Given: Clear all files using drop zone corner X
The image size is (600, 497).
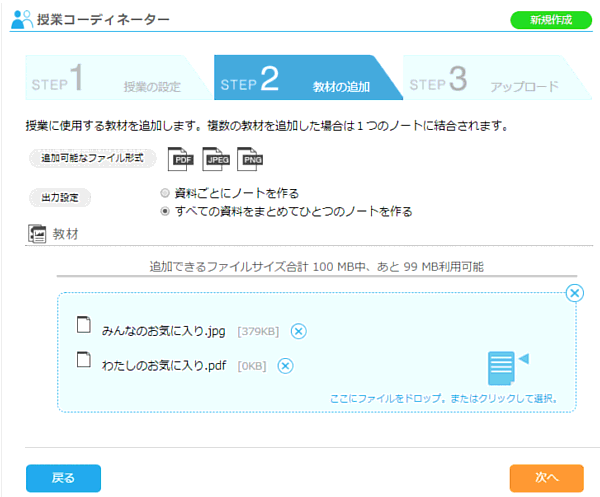Looking at the screenshot, I should pyautogui.click(x=575, y=293).
